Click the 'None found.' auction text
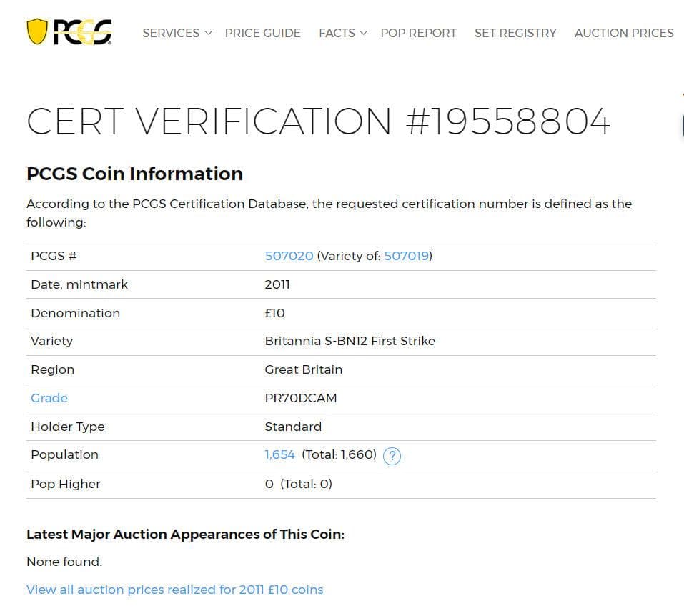Image resolution: width=684 pixels, height=616 pixels. (x=64, y=562)
